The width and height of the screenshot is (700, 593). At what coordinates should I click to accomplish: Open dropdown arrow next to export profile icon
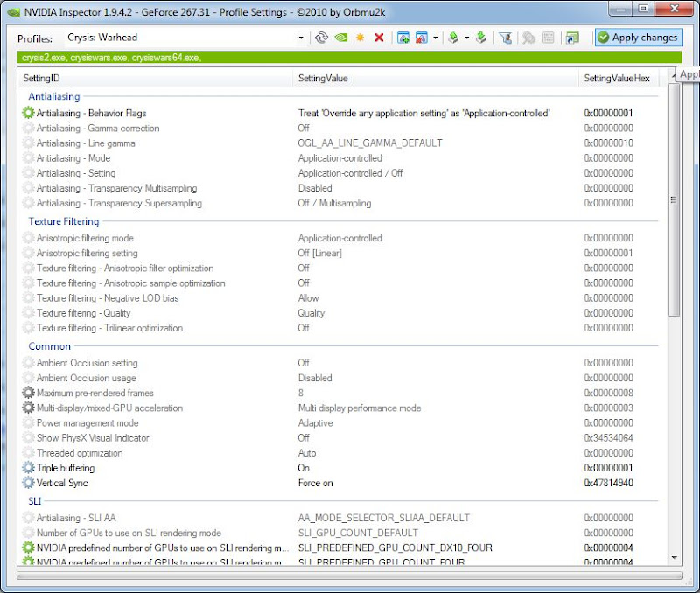coord(467,38)
